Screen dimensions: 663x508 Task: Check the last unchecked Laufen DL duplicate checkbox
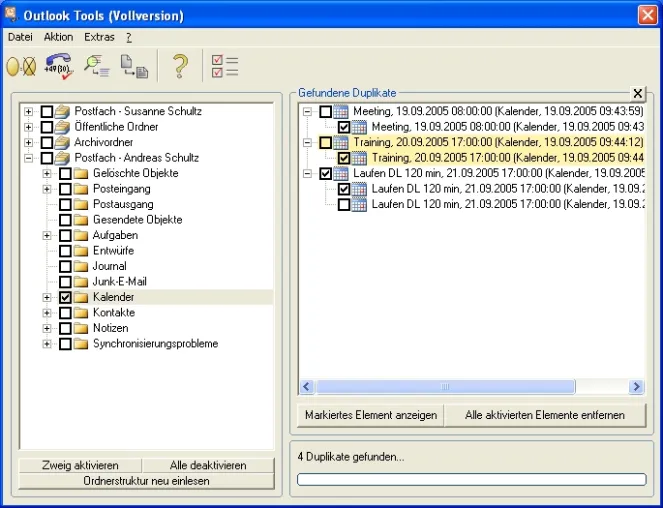pos(344,205)
